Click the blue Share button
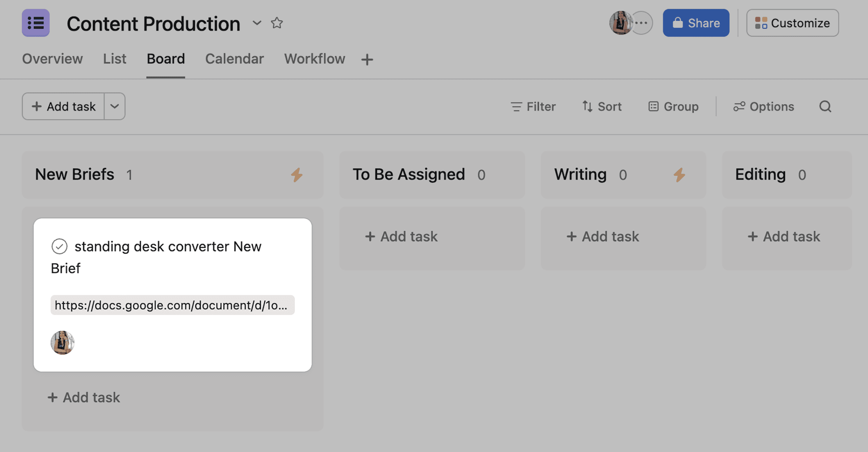 pos(695,23)
